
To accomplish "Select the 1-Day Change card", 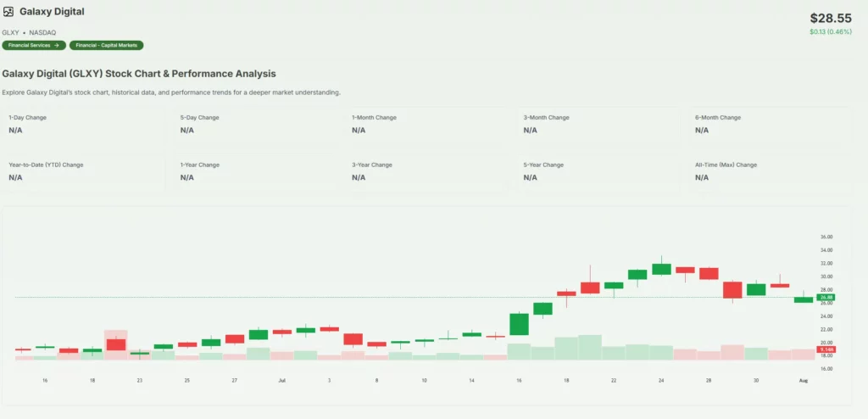I will click(x=85, y=124).
